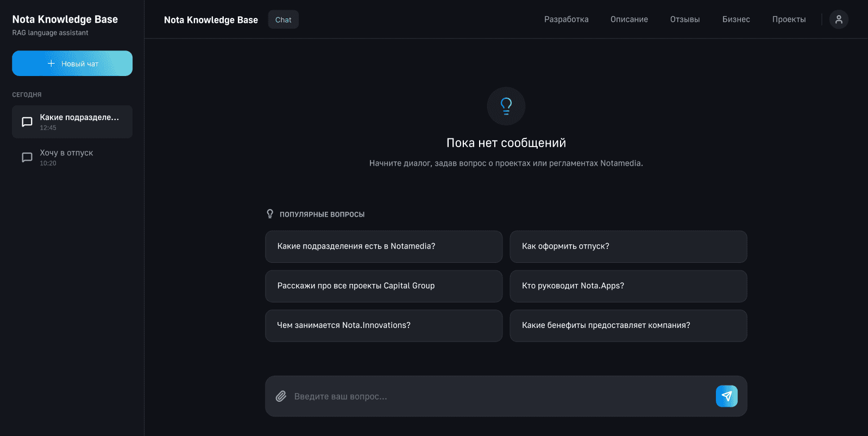This screenshot has height=436, width=868.
Task: Open the Chat badge in header
Action: click(x=284, y=20)
